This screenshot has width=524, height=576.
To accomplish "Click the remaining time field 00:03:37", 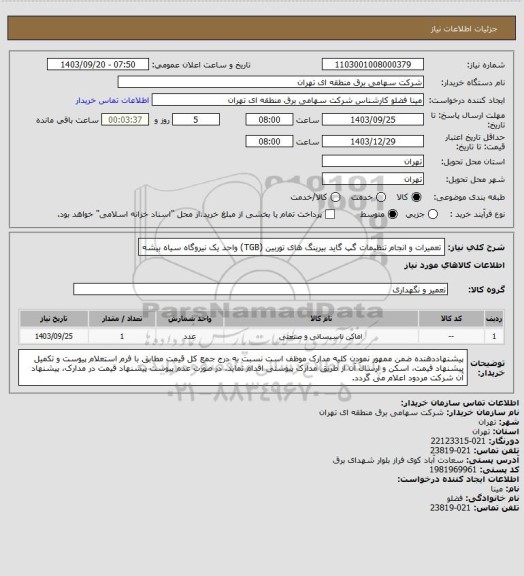I will (125, 120).
